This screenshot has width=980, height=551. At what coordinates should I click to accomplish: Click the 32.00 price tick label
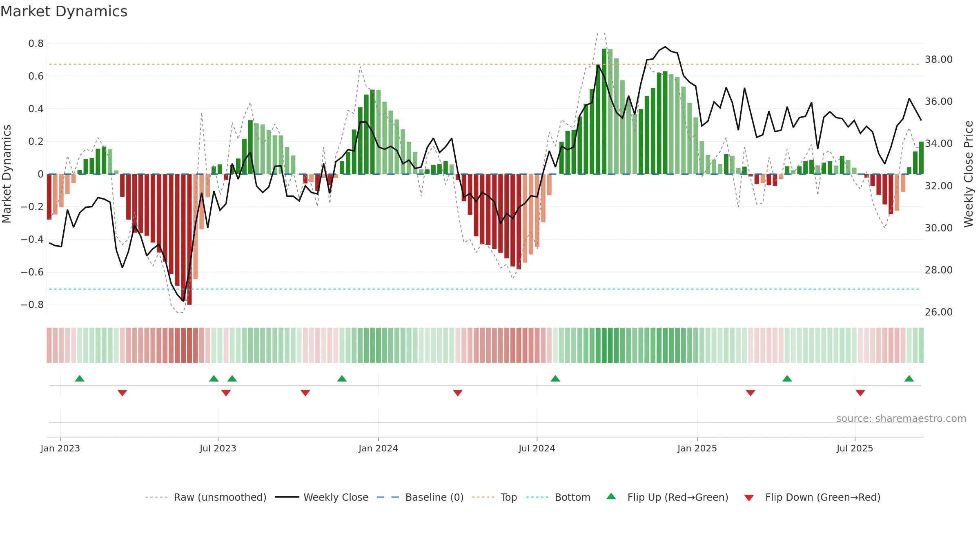point(939,186)
